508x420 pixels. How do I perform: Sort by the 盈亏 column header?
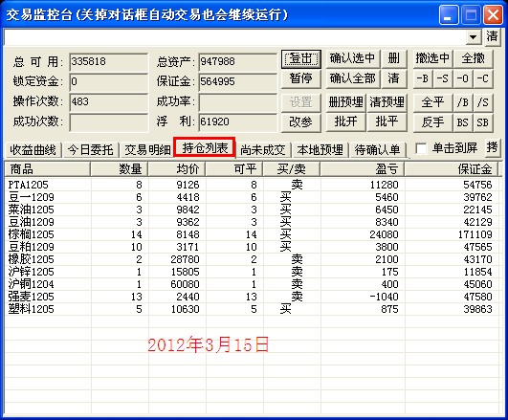click(363, 169)
